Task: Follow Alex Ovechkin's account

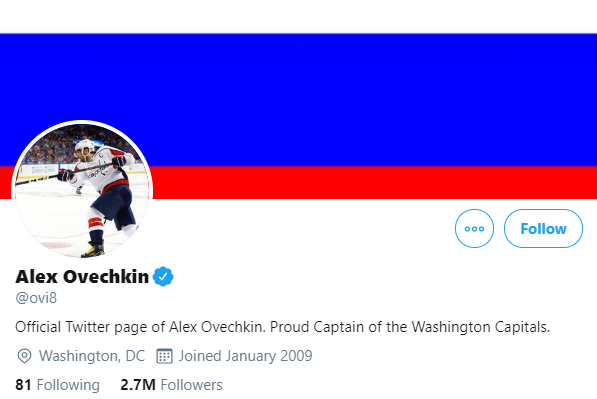Action: (x=543, y=228)
